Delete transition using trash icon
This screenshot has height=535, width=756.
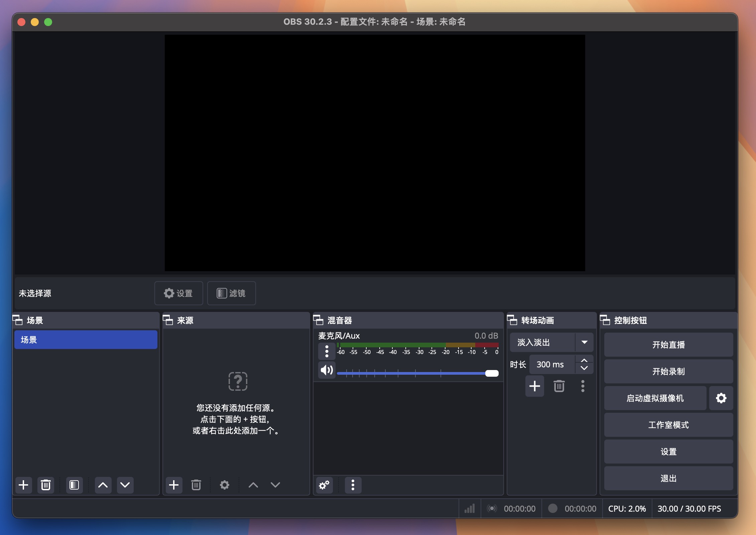coord(559,386)
